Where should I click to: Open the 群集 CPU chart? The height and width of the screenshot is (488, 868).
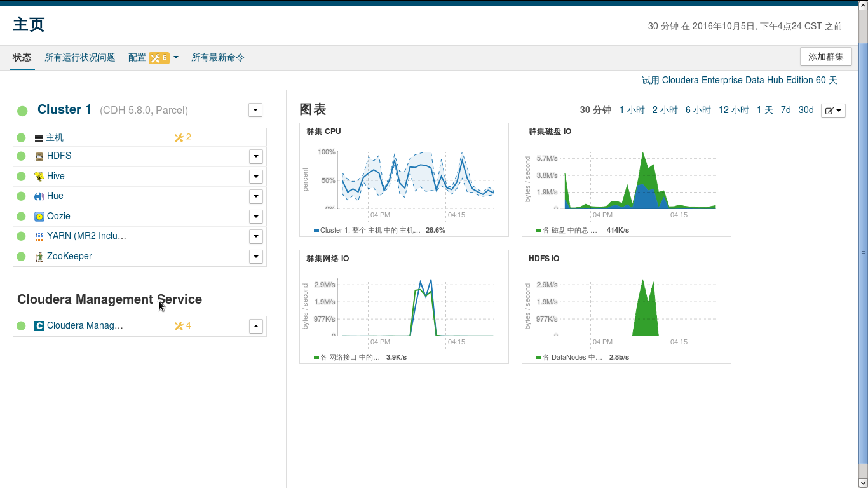pyautogui.click(x=404, y=180)
